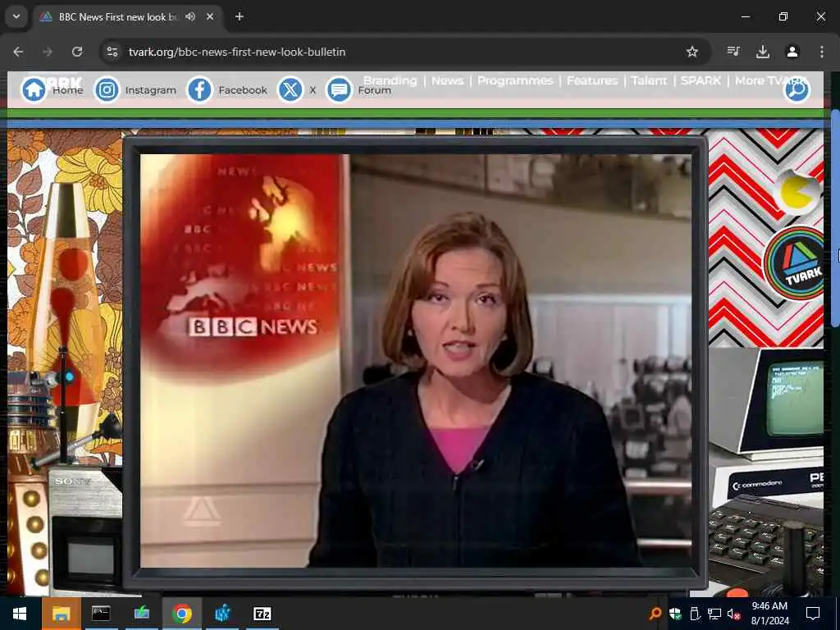
Task: Open 7-Zip from the taskbar
Action: click(x=262, y=614)
